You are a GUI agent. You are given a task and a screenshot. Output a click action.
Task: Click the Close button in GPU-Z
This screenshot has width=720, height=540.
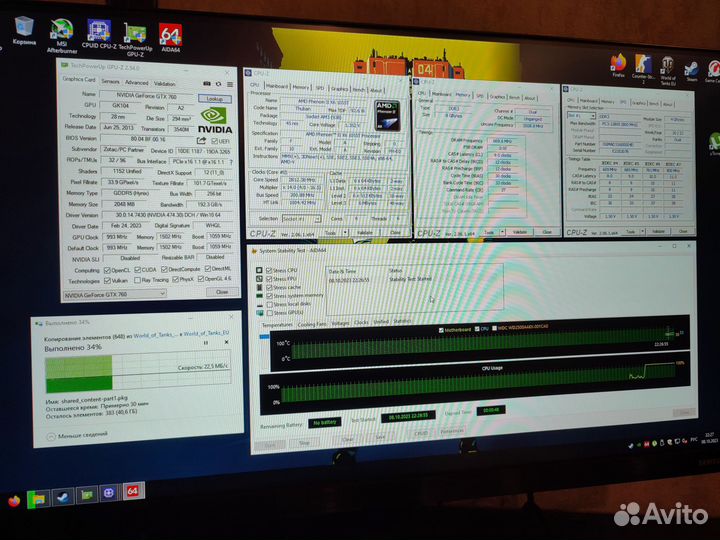coord(222,292)
